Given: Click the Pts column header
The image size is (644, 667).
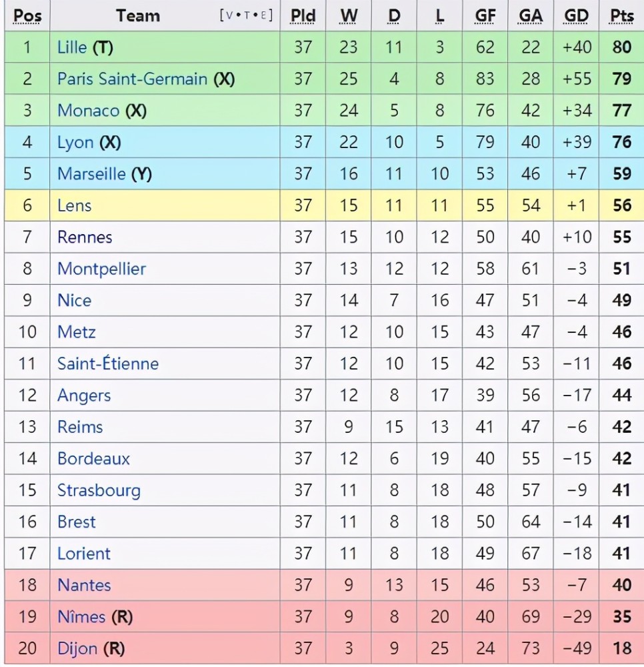Looking at the screenshot, I should [x=621, y=16].
